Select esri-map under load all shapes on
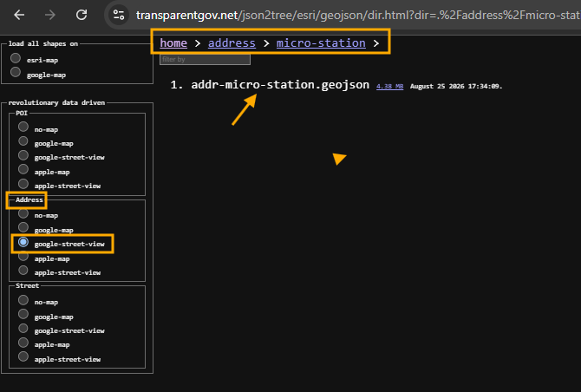 pos(16,58)
